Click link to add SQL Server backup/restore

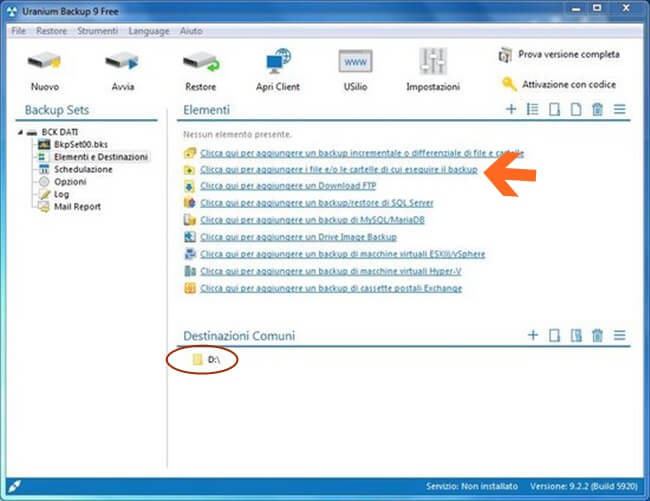coord(317,203)
